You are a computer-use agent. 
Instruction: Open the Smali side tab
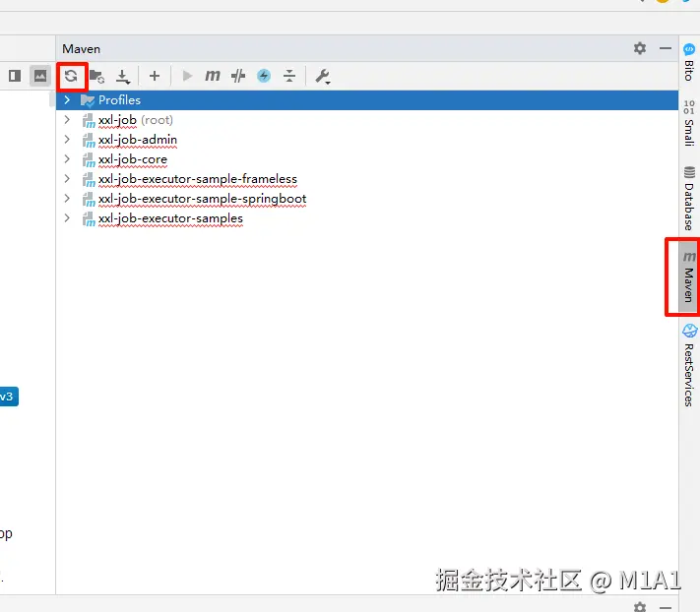[x=689, y=123]
